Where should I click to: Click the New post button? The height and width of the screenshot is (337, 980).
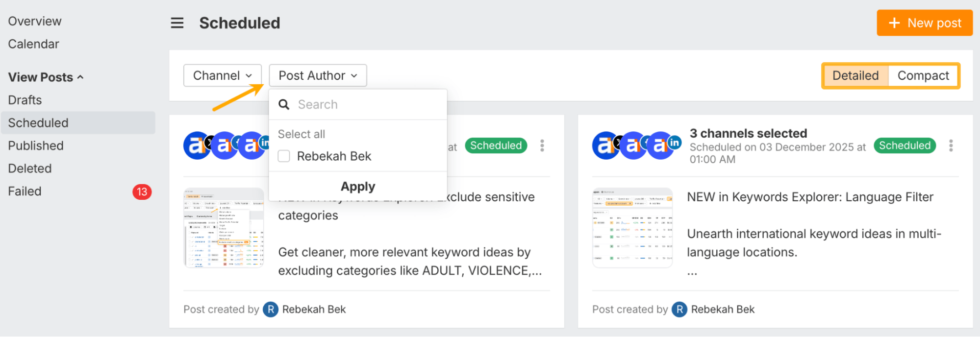pos(925,23)
